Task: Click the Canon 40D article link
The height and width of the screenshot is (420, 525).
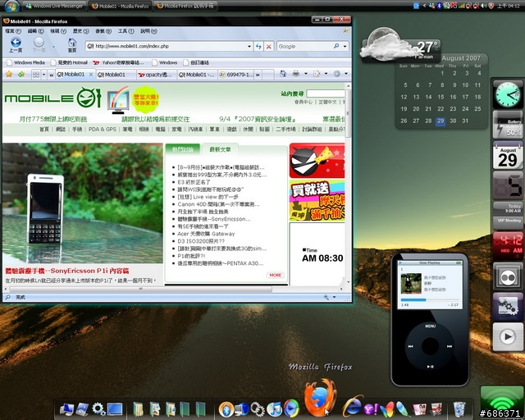Action: (x=219, y=204)
